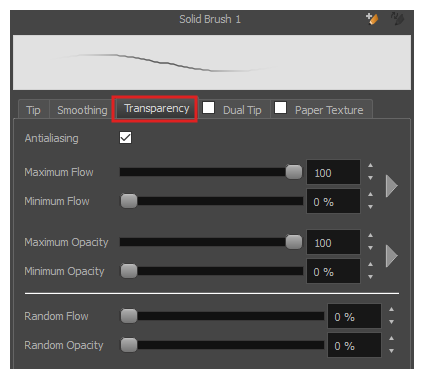The height and width of the screenshot is (379, 424).
Task: Click the Maximum Opacity value field
Action: pyautogui.click(x=333, y=242)
